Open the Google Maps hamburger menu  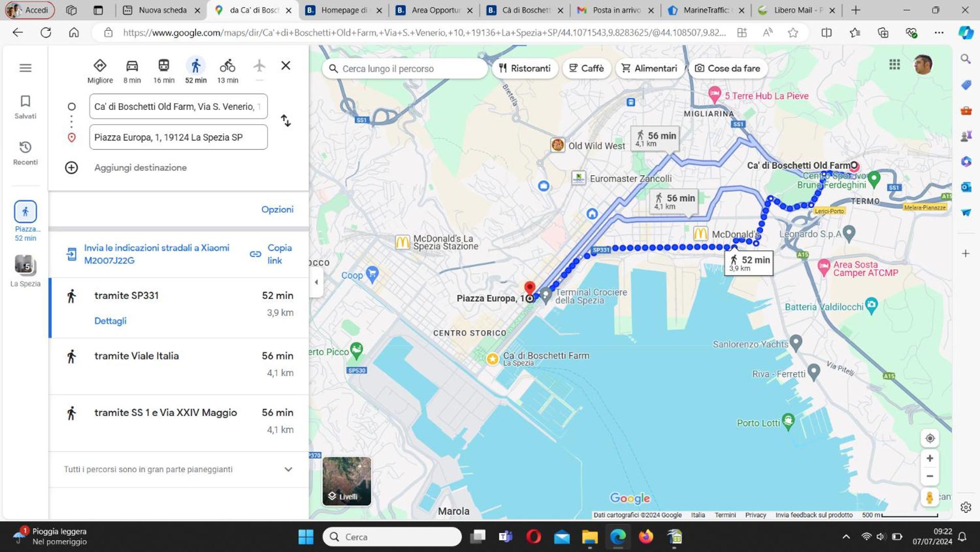[25, 68]
